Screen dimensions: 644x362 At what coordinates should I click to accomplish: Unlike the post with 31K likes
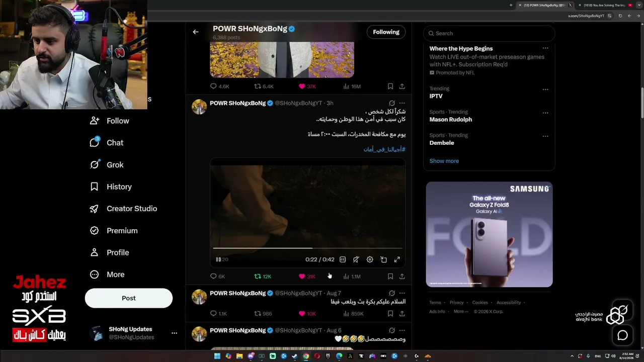pos(307,277)
